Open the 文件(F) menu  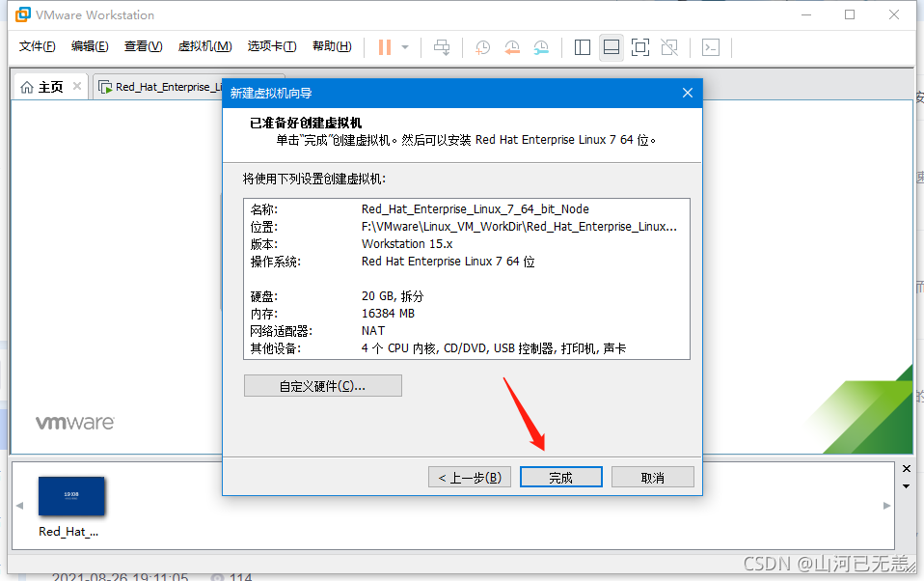click(x=37, y=46)
